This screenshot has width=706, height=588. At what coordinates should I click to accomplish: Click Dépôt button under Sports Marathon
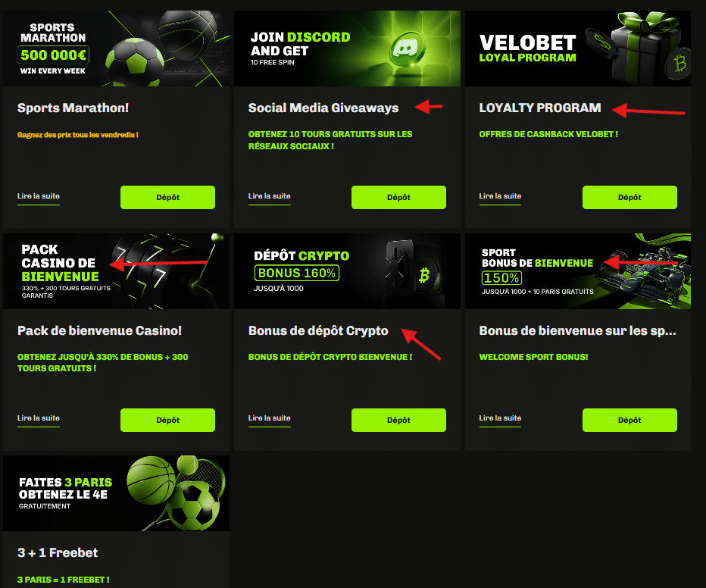click(167, 197)
